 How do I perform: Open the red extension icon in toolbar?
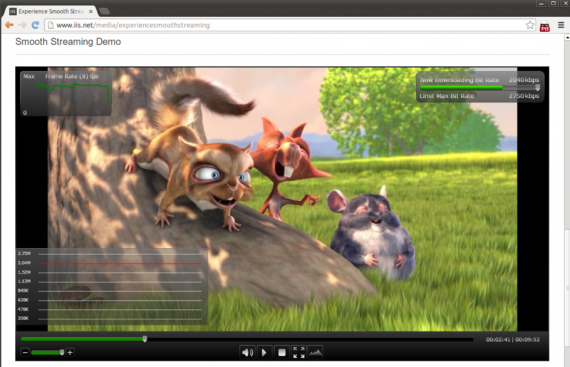click(x=545, y=27)
